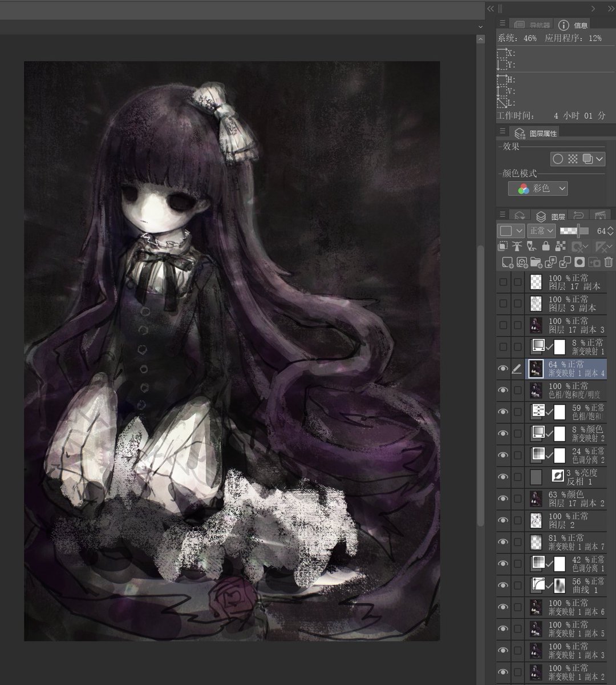The image size is (616, 685).
Task: Hide the 曲线 1 layer
Action: tap(502, 585)
